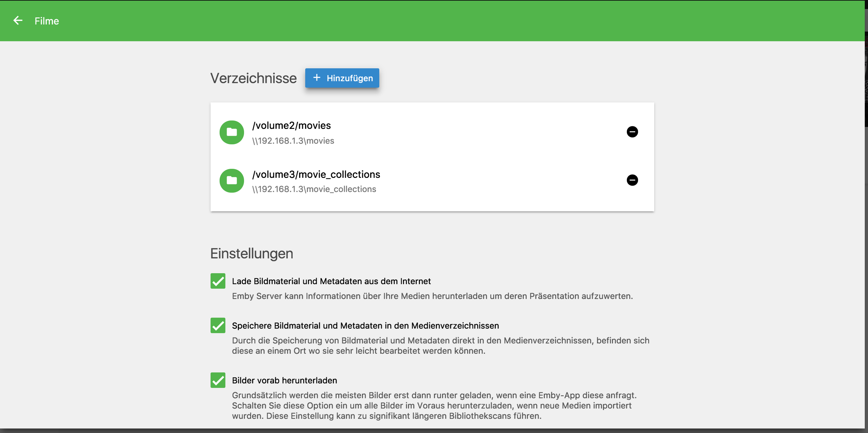
Task: Click the /volume2/movies folder icon
Action: coord(232,132)
